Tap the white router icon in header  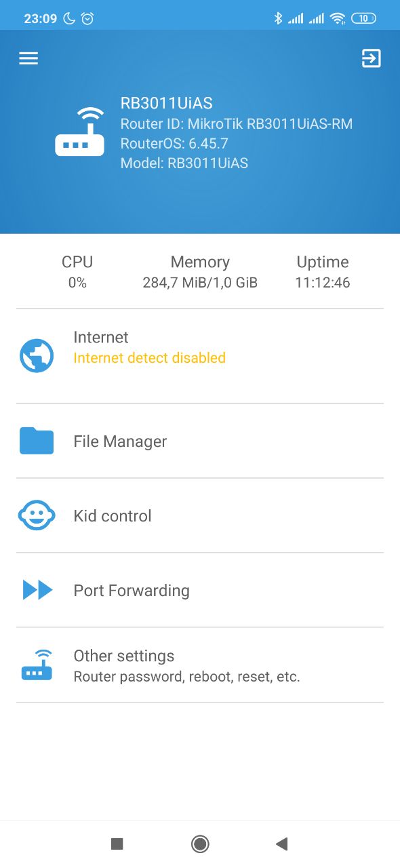80,132
